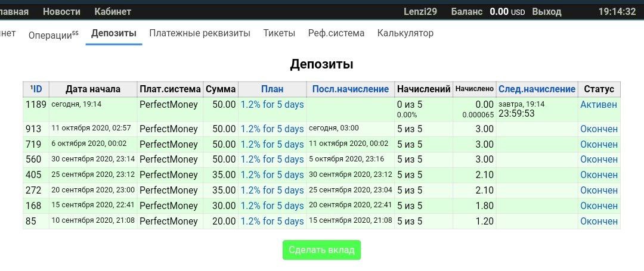Screen dimensions: 644x271
Task: Click Окончен status of deposit 913
Action: [599, 129]
